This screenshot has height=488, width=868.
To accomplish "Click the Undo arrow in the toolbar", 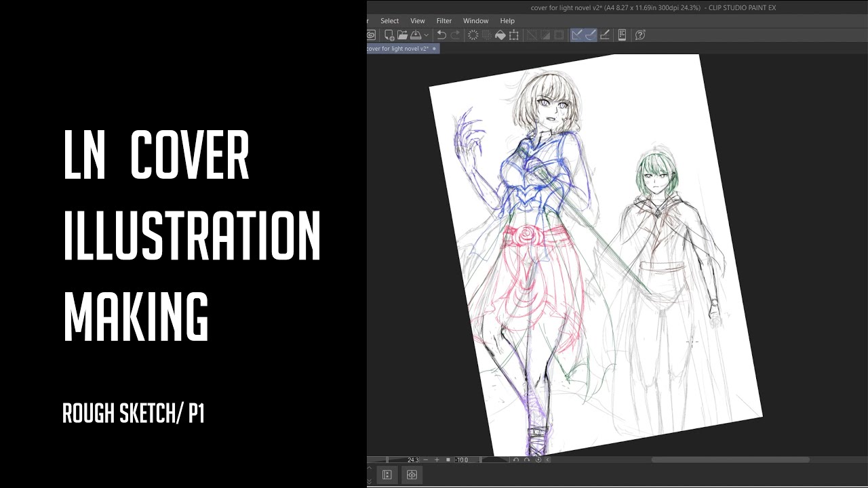I will point(441,35).
